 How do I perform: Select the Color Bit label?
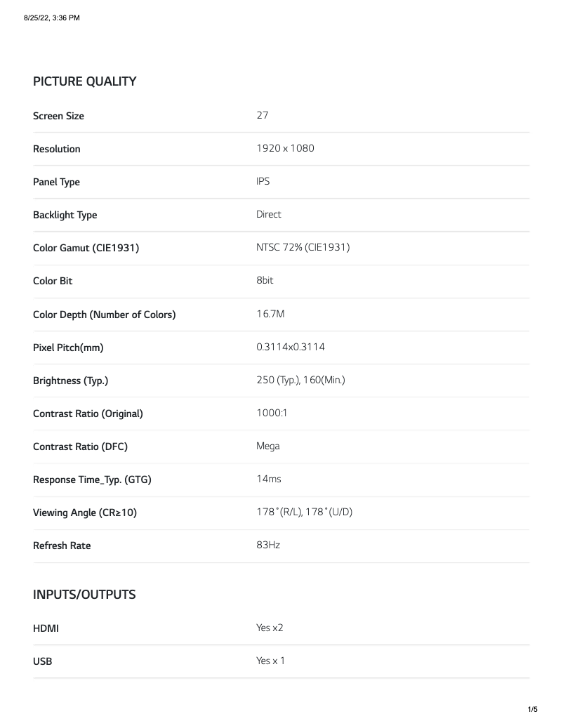[x=53, y=281]
